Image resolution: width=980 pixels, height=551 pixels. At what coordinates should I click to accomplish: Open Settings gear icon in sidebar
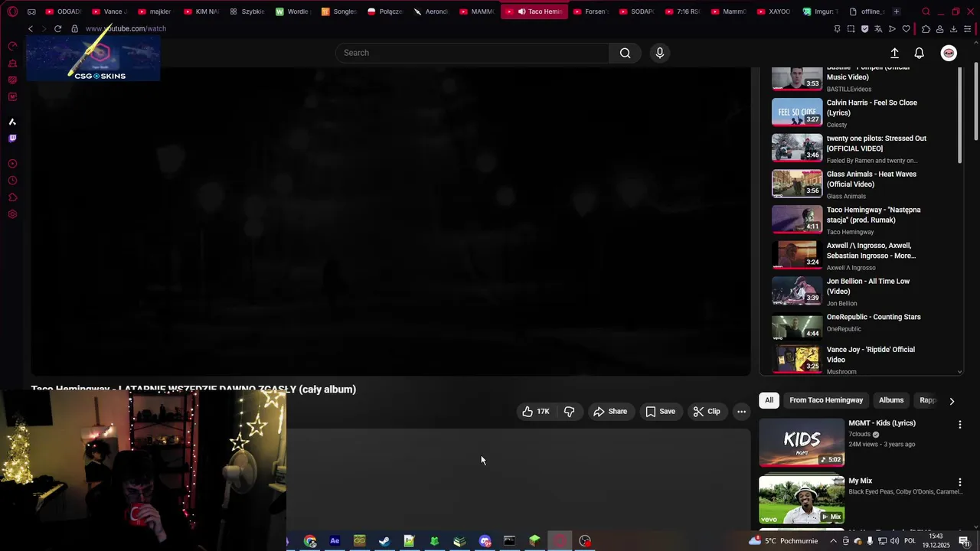click(12, 214)
